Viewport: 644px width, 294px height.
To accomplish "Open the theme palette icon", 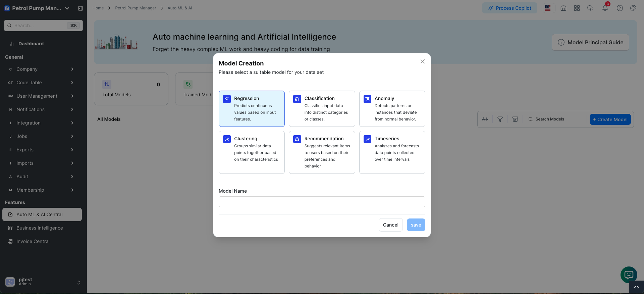I will 633,8.
